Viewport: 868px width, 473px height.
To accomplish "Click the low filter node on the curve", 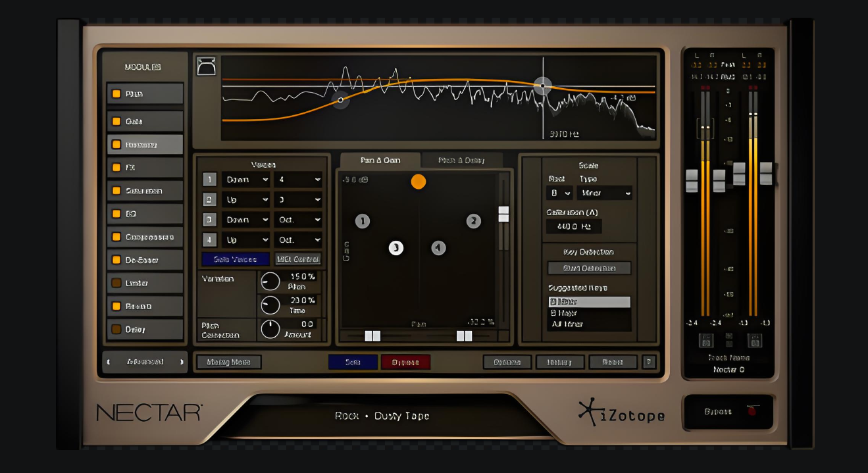I will pyautogui.click(x=340, y=100).
